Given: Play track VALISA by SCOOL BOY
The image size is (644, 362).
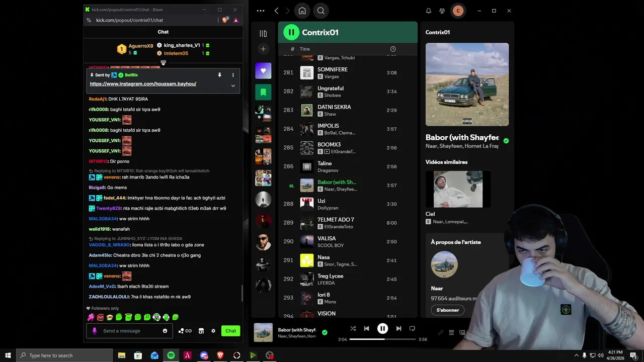Looking at the screenshot, I should (348, 242).
